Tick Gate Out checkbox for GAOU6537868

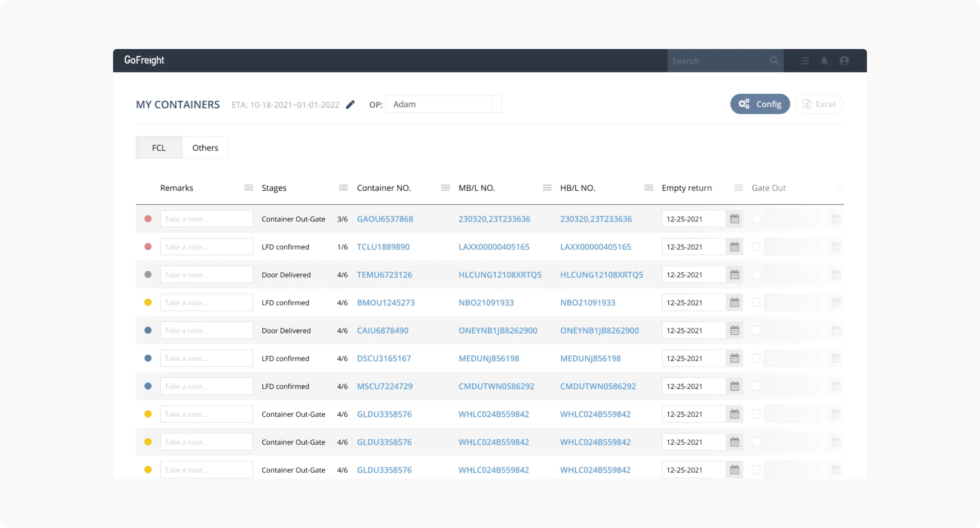(756, 219)
